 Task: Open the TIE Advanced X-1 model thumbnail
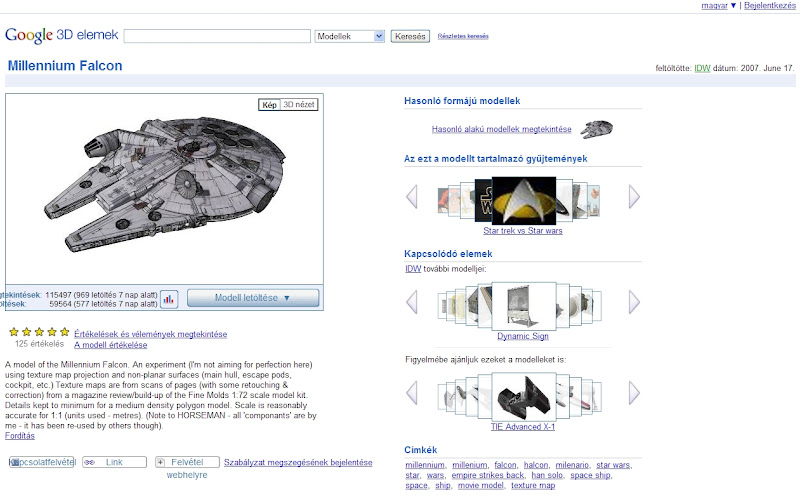coord(523,396)
